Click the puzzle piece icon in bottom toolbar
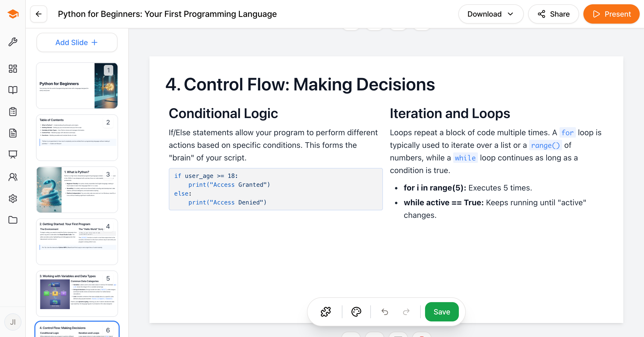This screenshot has width=644, height=337. pos(326,312)
